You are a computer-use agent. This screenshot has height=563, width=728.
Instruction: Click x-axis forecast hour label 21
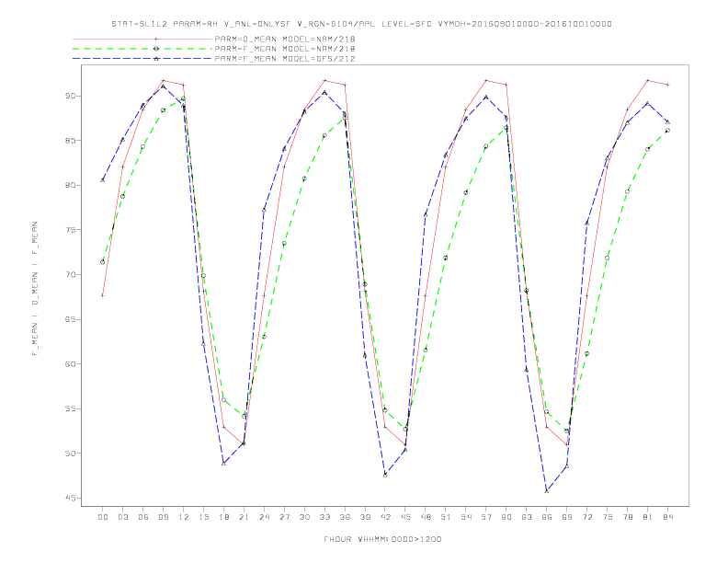(244, 517)
